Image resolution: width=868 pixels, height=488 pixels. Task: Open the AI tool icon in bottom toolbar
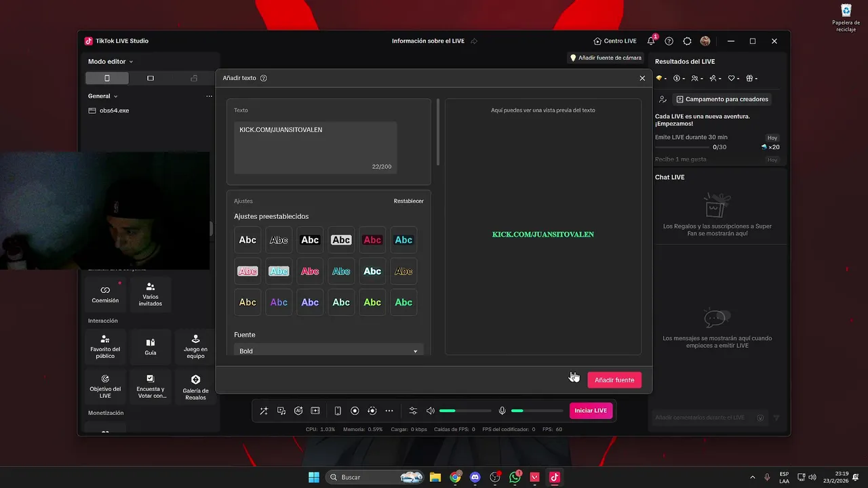click(298, 411)
